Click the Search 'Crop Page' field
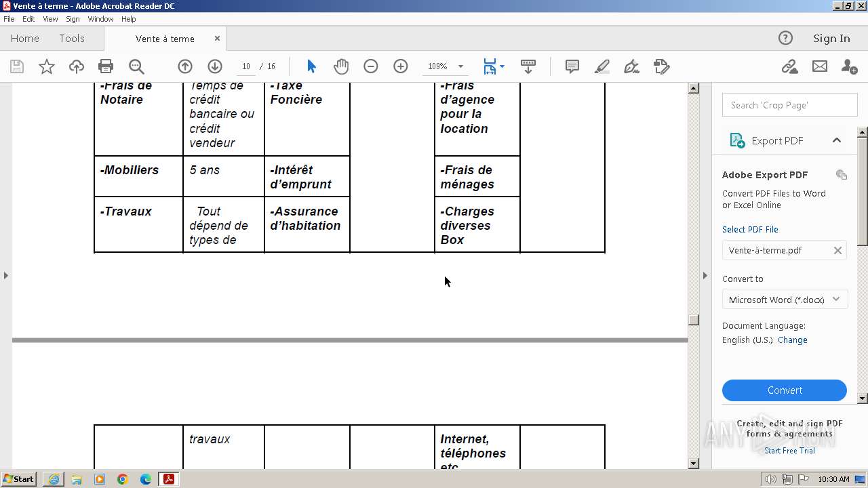This screenshot has height=488, width=868. (x=790, y=105)
